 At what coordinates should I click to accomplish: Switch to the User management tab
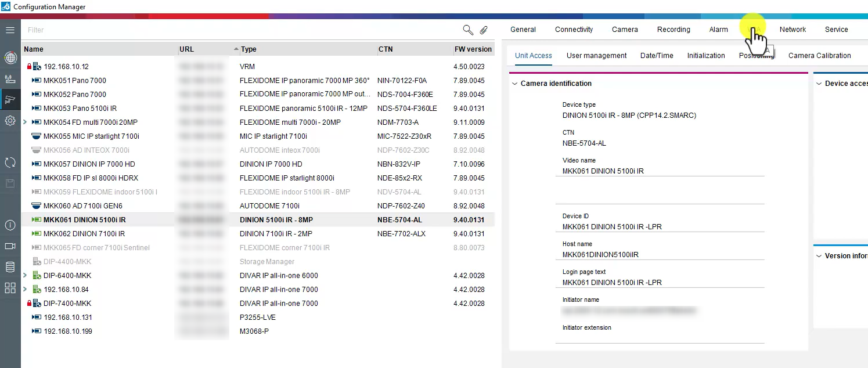tap(596, 56)
